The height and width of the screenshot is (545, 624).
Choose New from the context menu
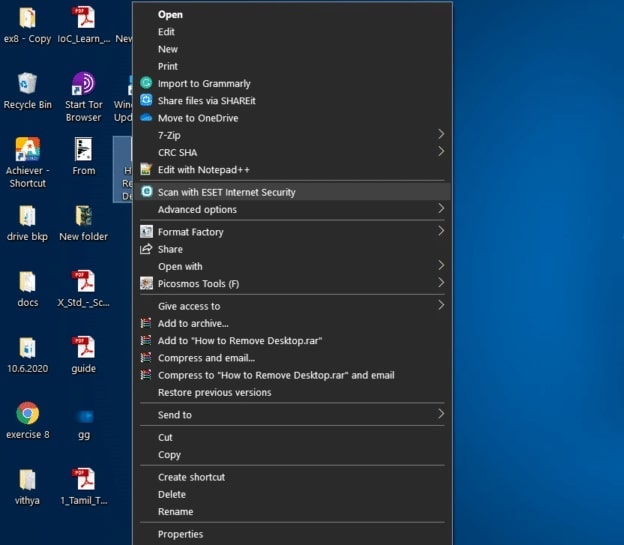point(292,49)
